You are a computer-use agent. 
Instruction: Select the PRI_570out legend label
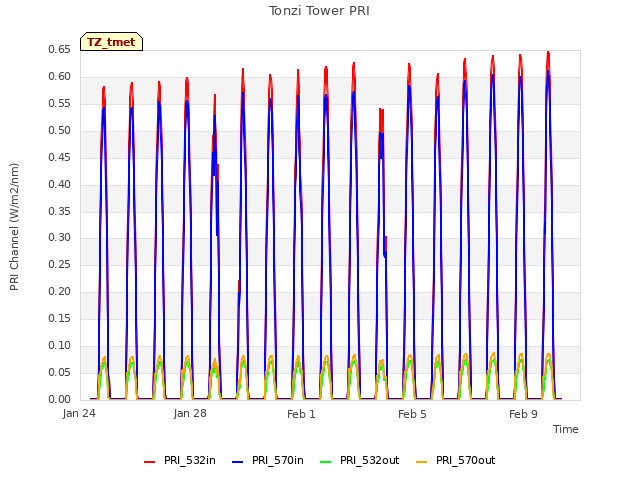465,461
